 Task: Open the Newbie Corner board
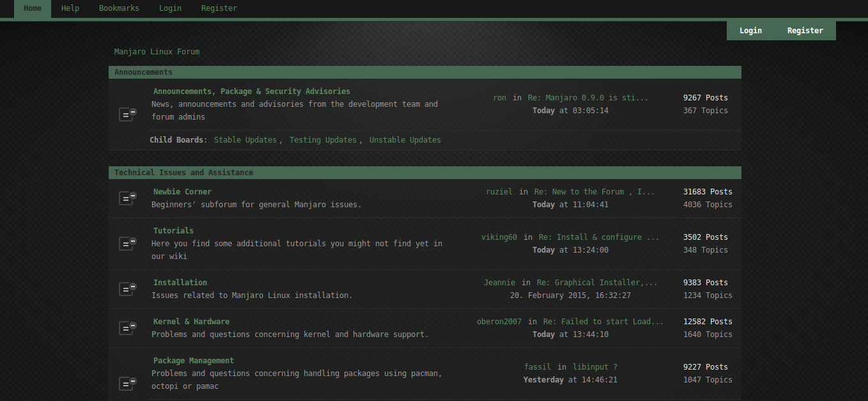coord(182,191)
